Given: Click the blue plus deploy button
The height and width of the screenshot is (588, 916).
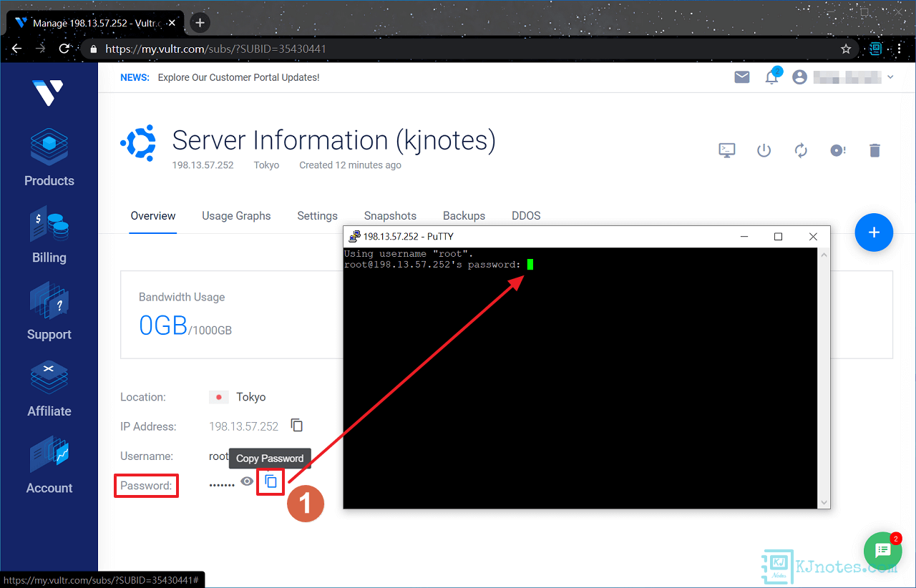Looking at the screenshot, I should pyautogui.click(x=874, y=232).
